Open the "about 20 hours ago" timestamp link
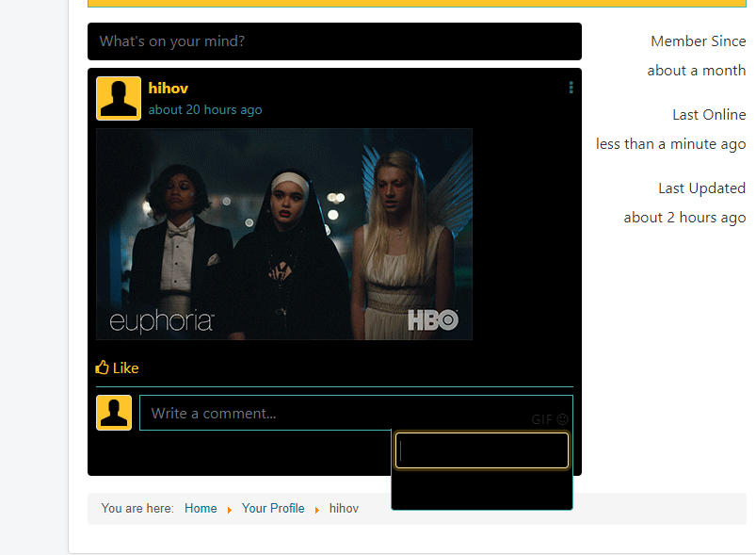This screenshot has width=756, height=555. pos(205,110)
